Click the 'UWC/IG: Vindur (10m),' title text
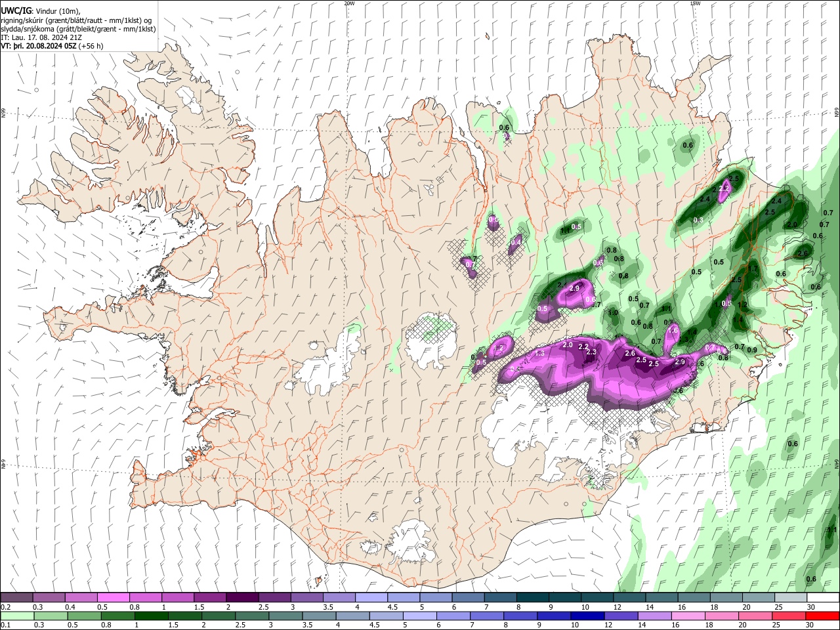The height and width of the screenshot is (630, 840). click(x=41, y=11)
